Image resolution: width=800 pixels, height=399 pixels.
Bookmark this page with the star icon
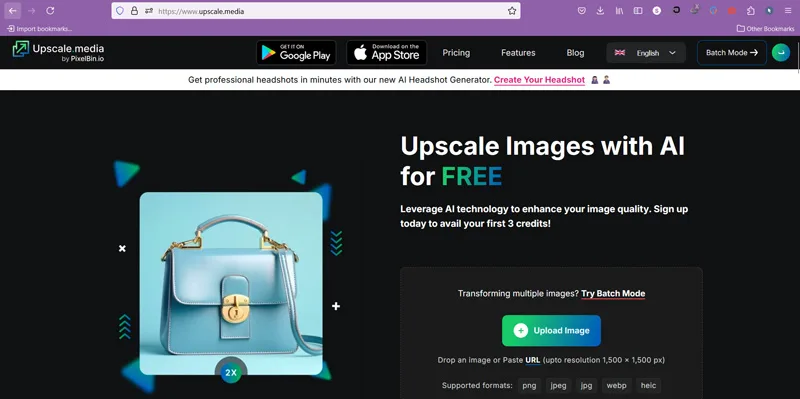[x=512, y=11]
